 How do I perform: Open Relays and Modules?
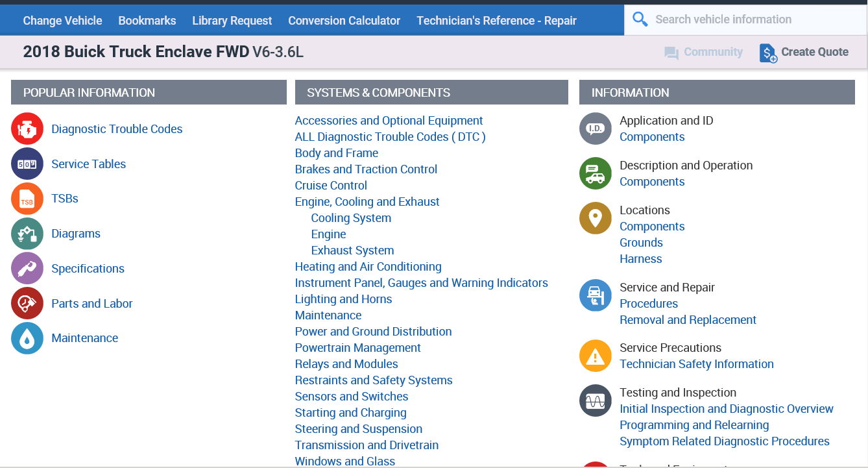(x=346, y=364)
